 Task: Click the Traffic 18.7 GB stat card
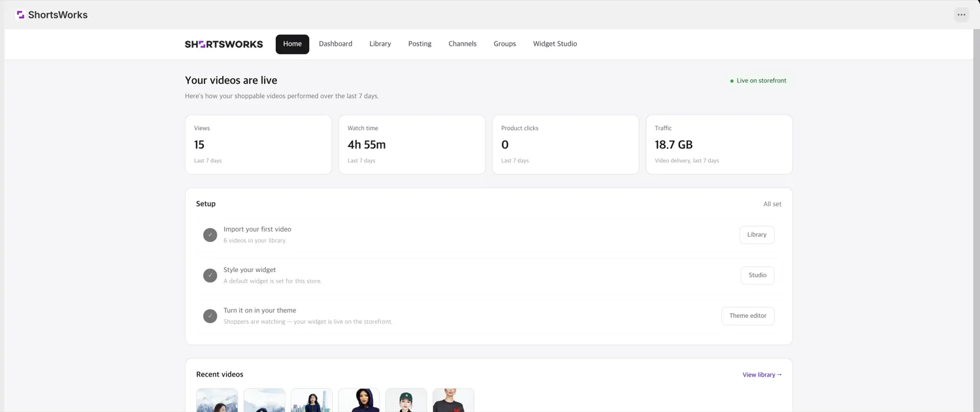click(719, 145)
